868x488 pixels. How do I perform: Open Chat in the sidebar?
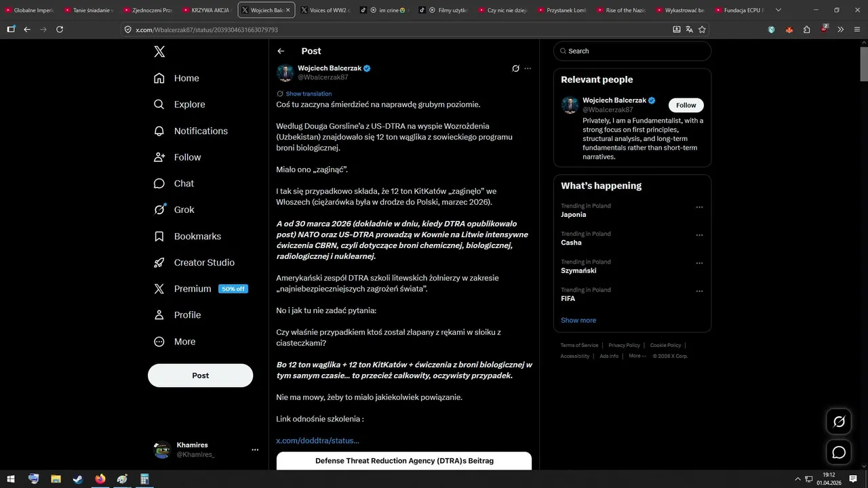click(x=174, y=184)
